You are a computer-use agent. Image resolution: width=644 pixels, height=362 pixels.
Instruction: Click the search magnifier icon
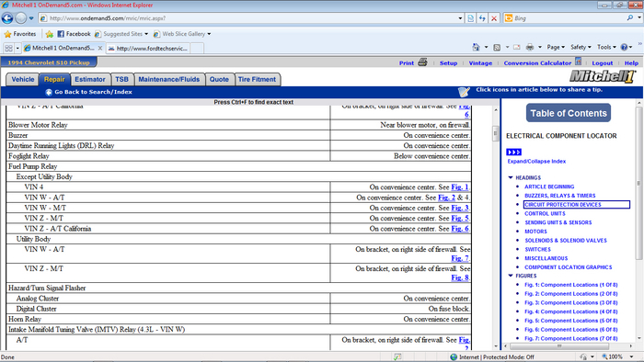629,18
